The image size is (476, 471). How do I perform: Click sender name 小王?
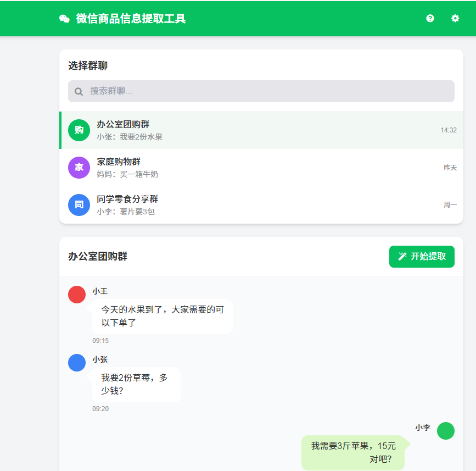pos(100,291)
